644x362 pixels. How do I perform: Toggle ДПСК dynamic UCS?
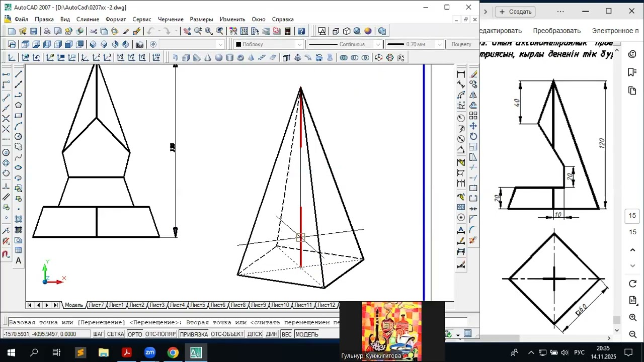coord(255,334)
